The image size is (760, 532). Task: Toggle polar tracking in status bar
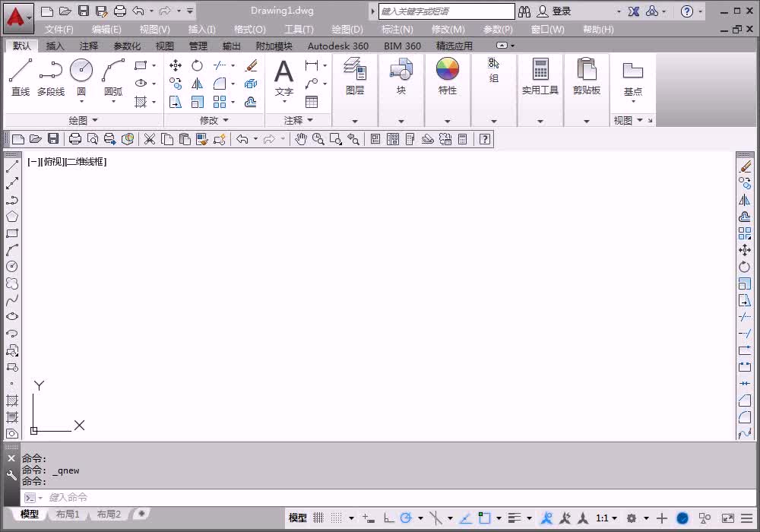[406, 518]
